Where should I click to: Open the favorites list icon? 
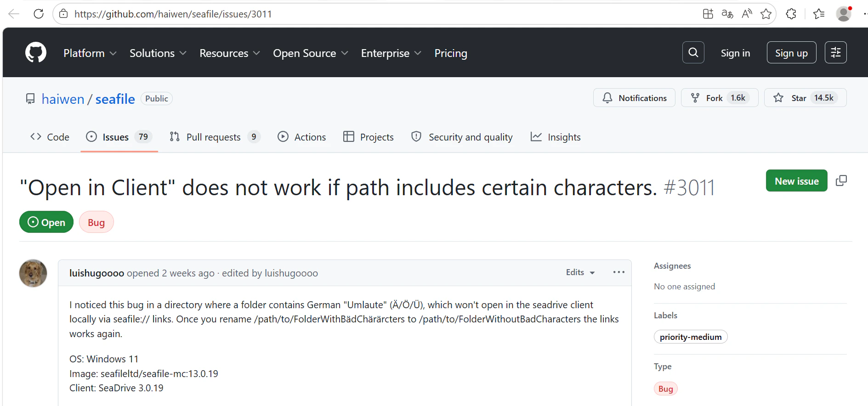pyautogui.click(x=818, y=14)
